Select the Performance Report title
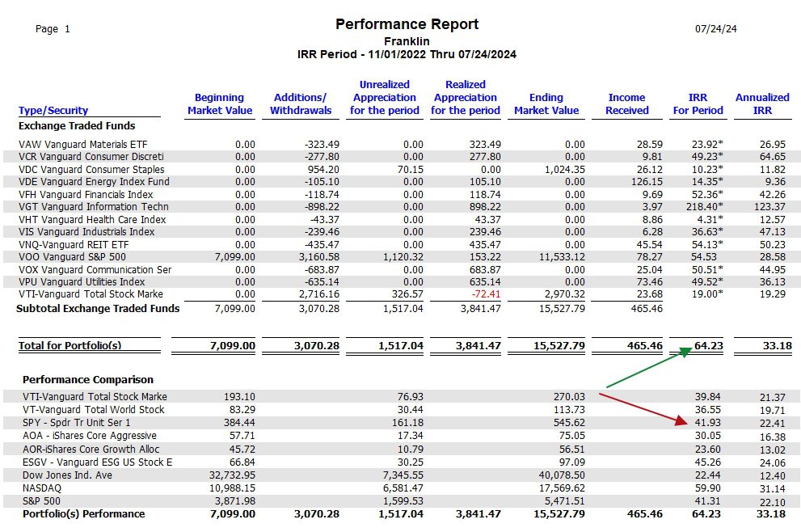Viewport: 801px width, 532px height. [407, 24]
